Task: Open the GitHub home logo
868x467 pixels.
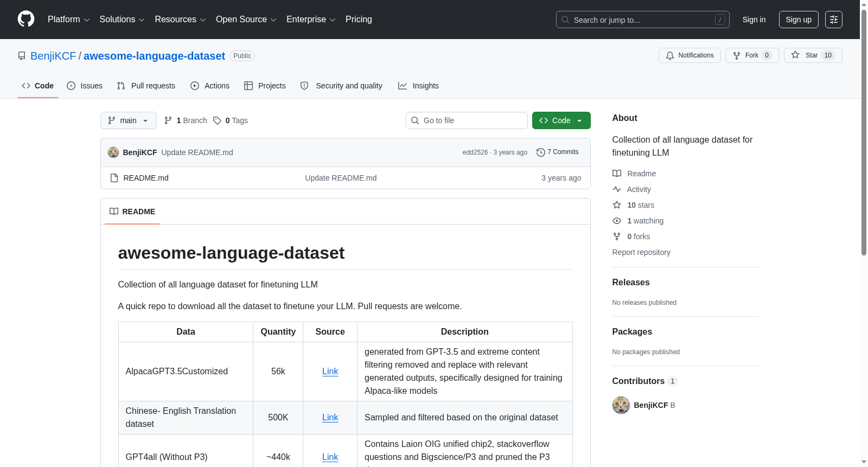Action: pos(26,19)
